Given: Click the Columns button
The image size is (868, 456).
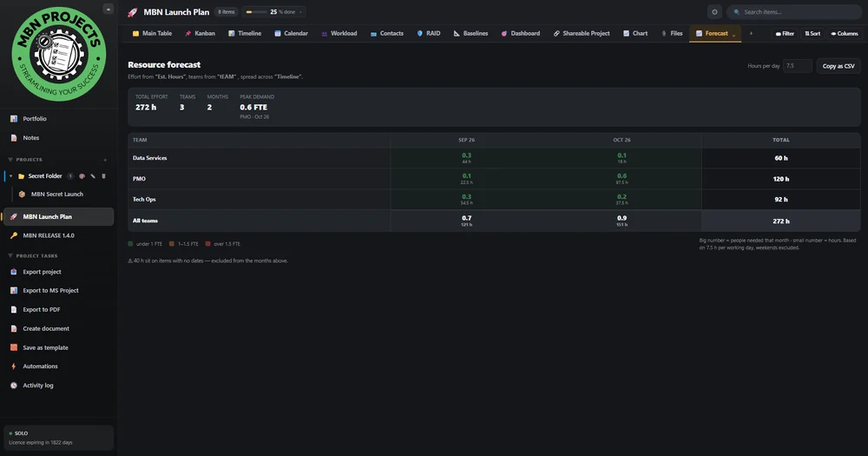Looking at the screenshot, I should point(845,33).
